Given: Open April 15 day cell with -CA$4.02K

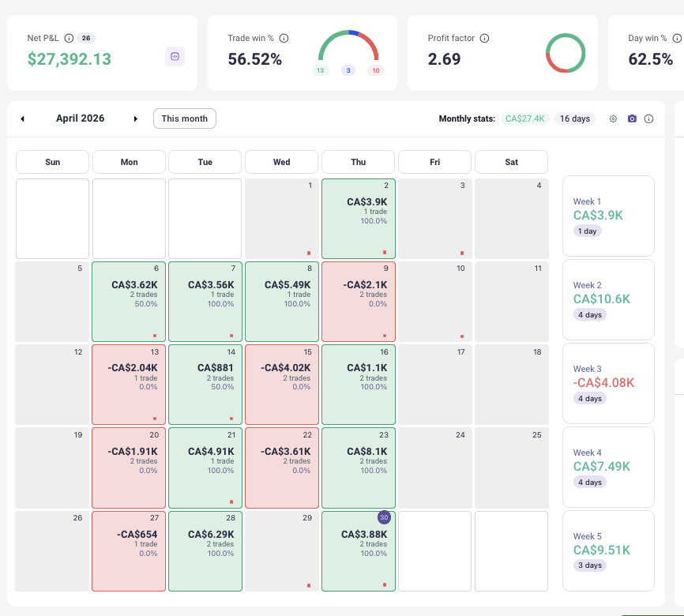Looking at the screenshot, I should pos(282,385).
